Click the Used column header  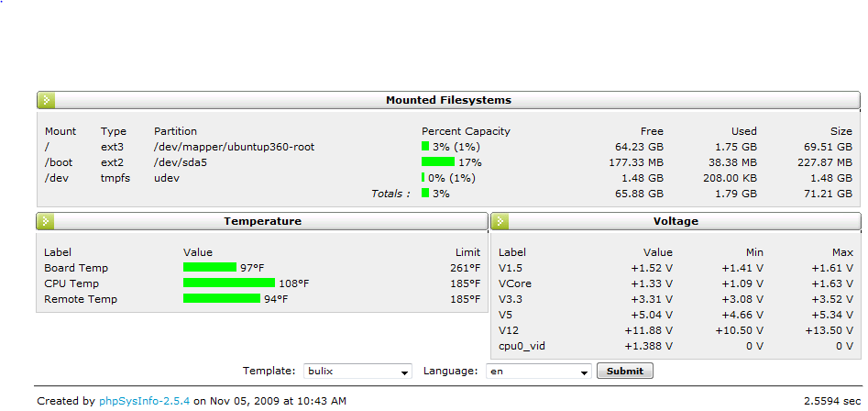(743, 131)
